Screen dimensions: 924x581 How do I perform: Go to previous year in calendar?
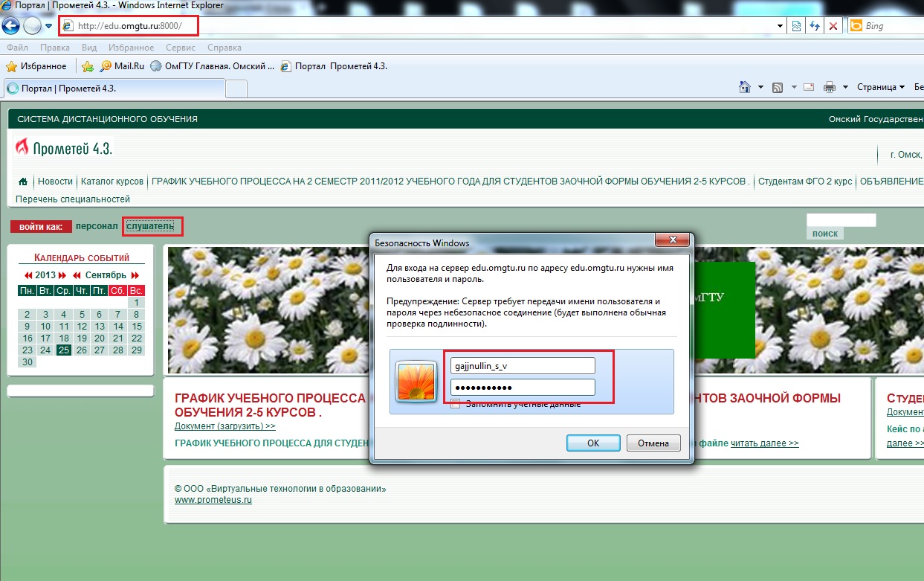pyautogui.click(x=28, y=275)
